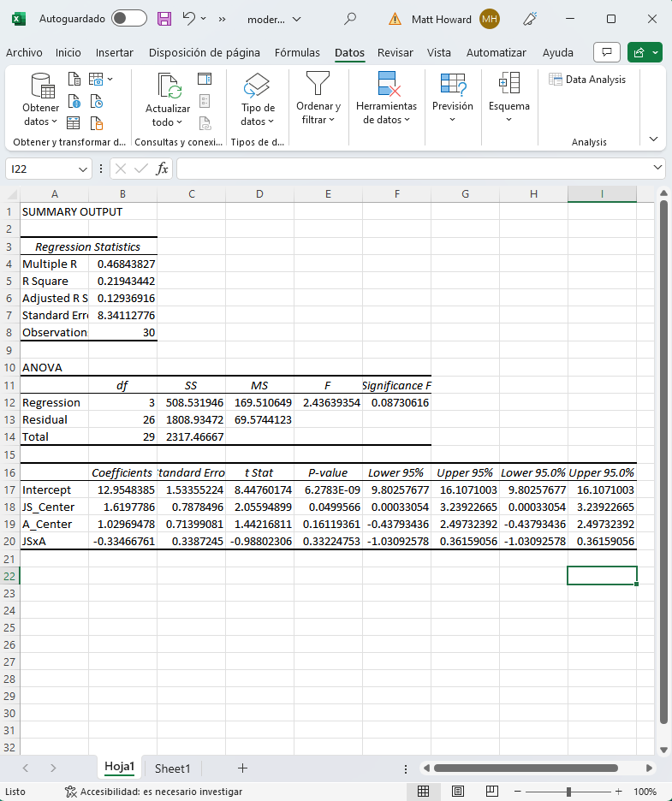Click the Save icon in title bar
This screenshot has width=672, height=801.
pos(164,18)
